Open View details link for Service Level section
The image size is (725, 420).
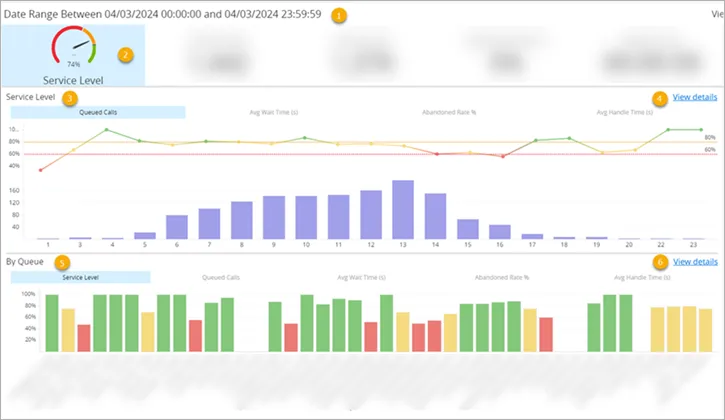click(x=694, y=97)
